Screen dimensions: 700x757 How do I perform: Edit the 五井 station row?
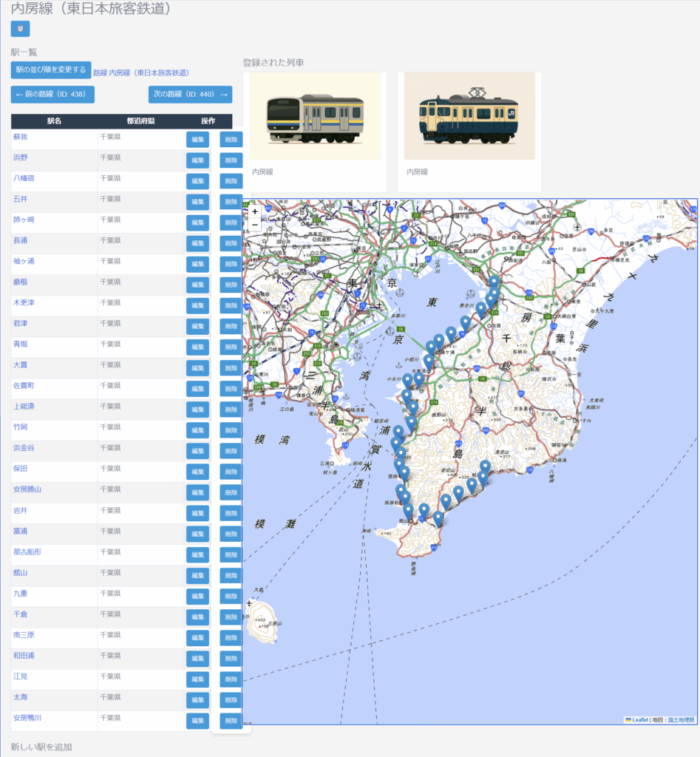(x=198, y=202)
